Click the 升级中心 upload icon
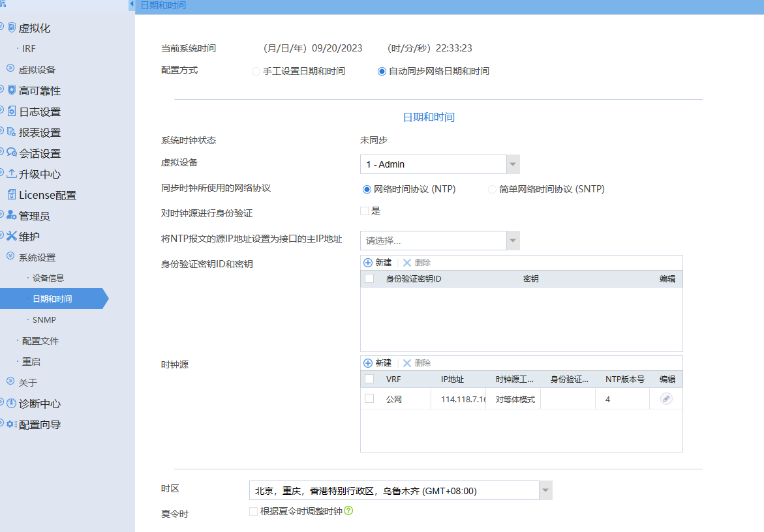The image size is (764, 532). click(12, 173)
